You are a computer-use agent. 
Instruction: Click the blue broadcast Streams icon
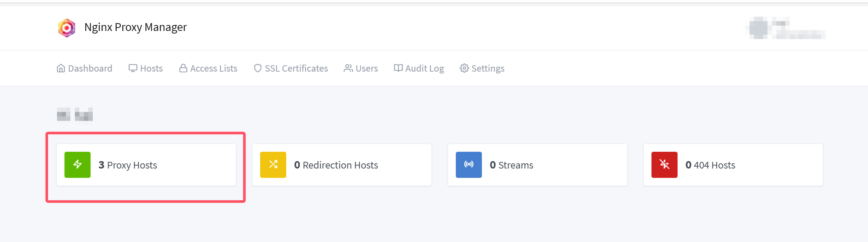tap(469, 165)
